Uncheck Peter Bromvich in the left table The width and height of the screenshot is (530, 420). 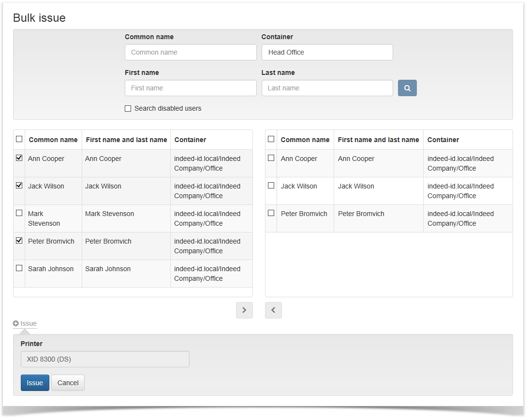19,240
